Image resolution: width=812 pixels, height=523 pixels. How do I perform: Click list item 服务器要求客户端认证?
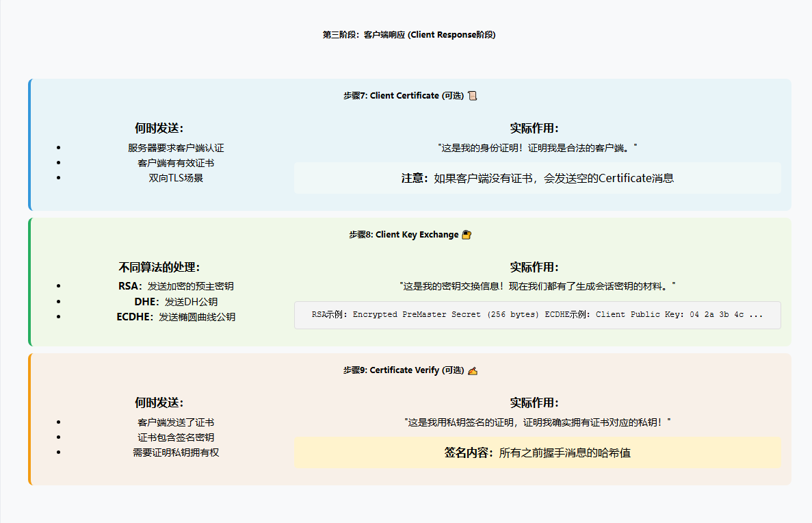176,148
